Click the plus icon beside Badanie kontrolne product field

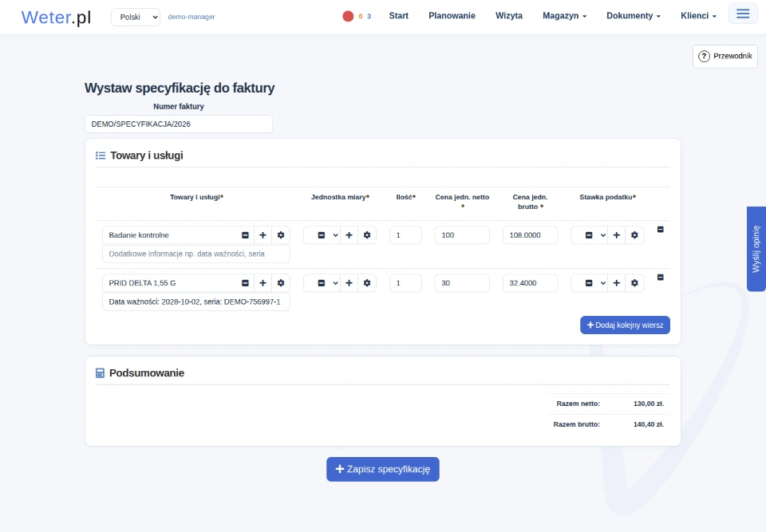(263, 235)
